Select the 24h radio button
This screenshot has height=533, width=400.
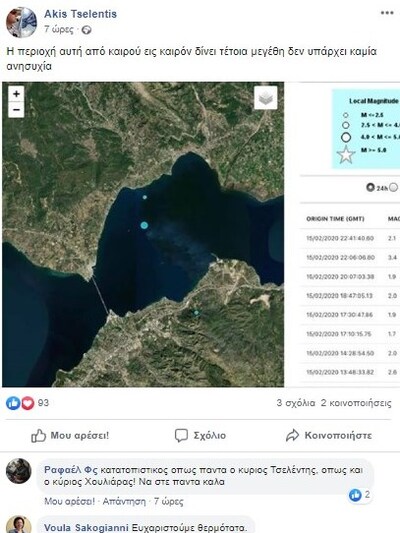(370, 187)
